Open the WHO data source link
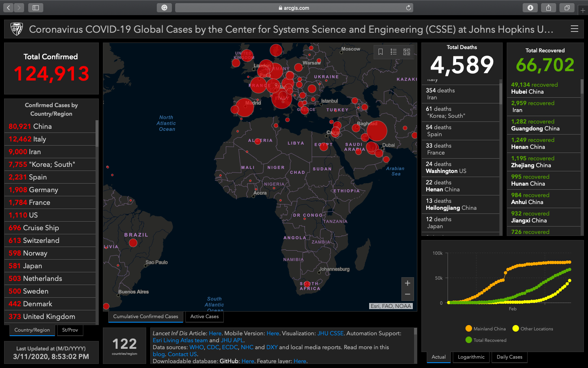Image resolution: width=588 pixels, height=368 pixels. (196, 347)
